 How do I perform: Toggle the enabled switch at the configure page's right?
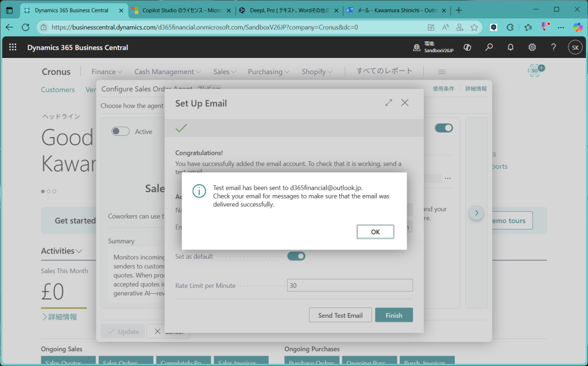(444, 128)
